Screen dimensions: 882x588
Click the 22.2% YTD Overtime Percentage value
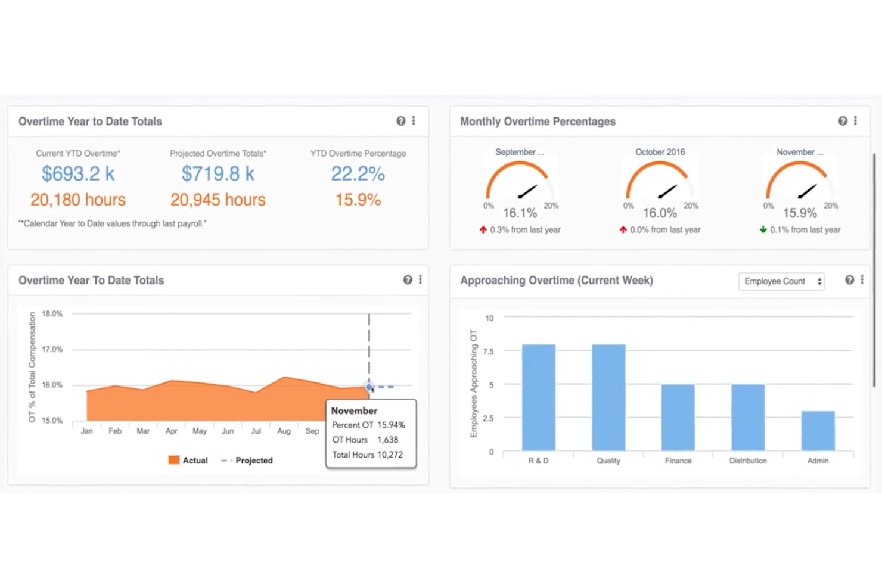click(x=358, y=174)
